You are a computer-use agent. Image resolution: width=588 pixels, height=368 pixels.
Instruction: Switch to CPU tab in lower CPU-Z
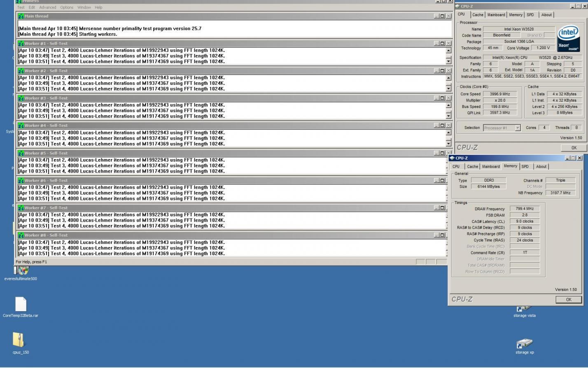point(456,166)
